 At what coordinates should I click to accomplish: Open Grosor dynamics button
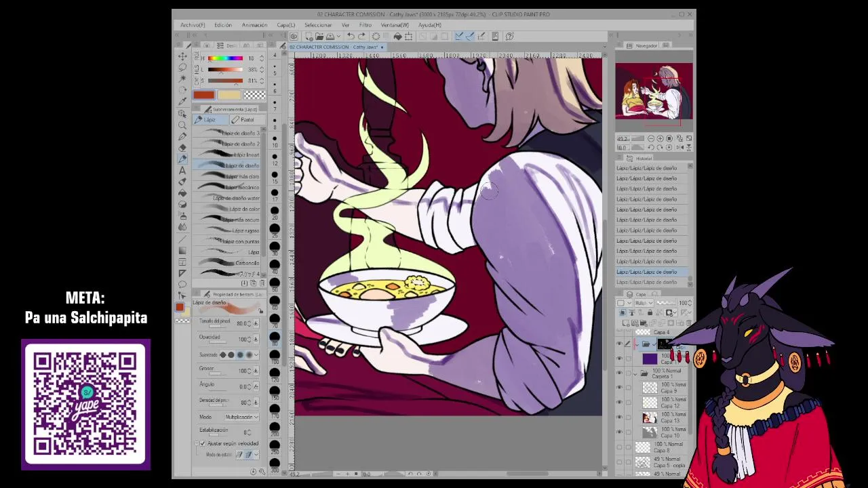256,371
